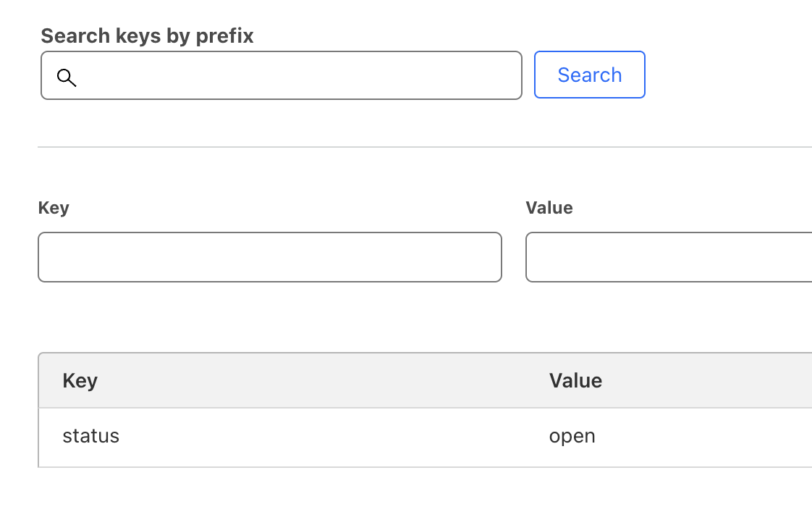Click the gray table header row background

[x=326, y=381]
